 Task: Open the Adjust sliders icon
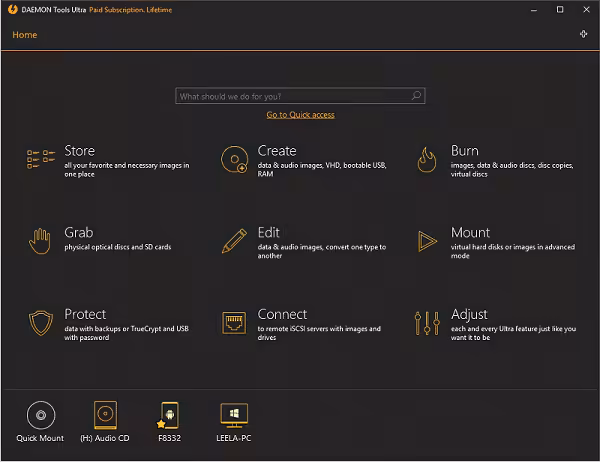point(427,322)
